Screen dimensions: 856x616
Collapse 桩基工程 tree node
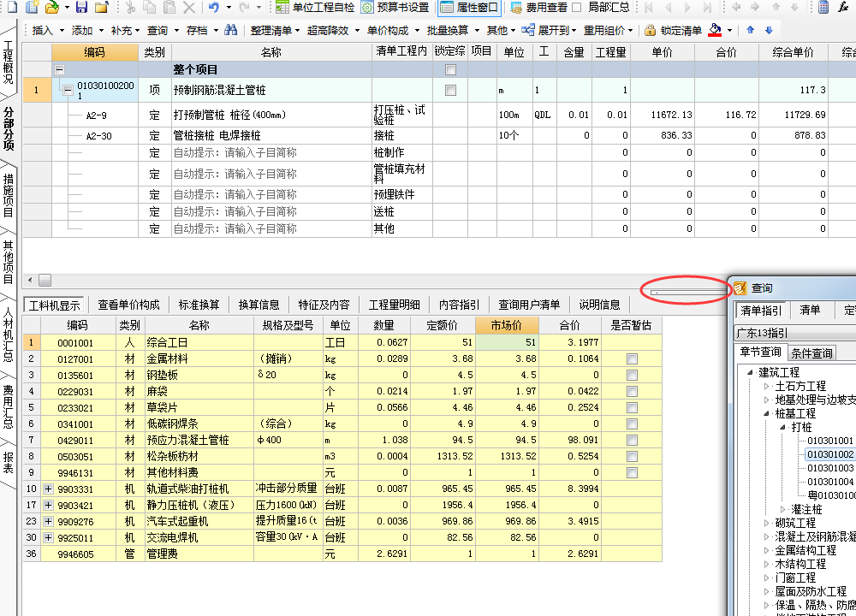click(766, 413)
